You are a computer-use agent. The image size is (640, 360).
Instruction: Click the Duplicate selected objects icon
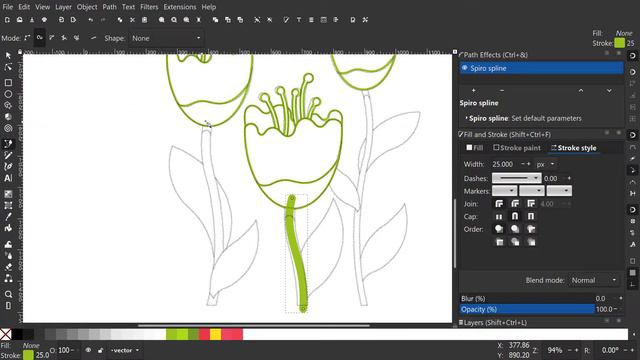[215, 20]
